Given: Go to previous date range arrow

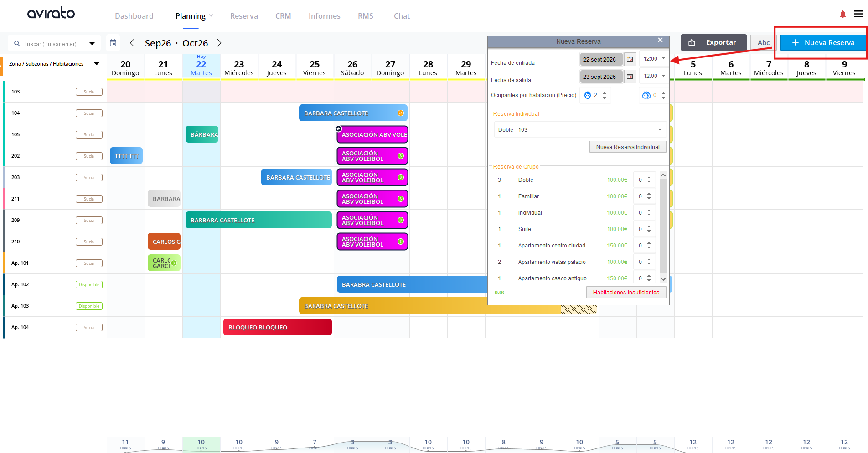Looking at the screenshot, I should [132, 43].
